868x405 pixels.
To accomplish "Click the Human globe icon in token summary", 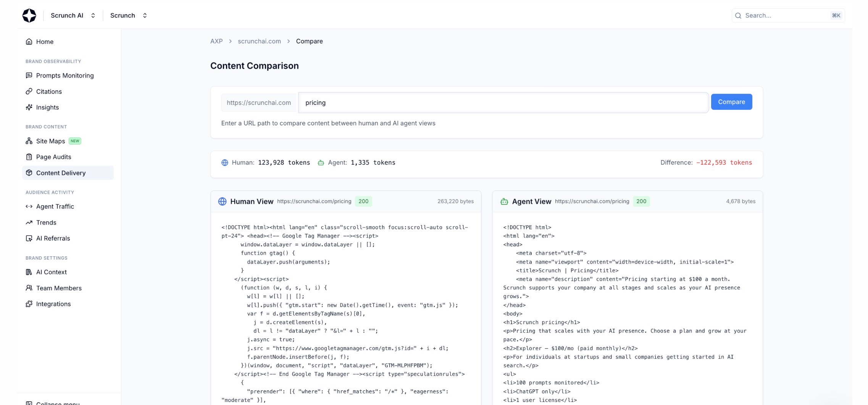I will point(225,162).
